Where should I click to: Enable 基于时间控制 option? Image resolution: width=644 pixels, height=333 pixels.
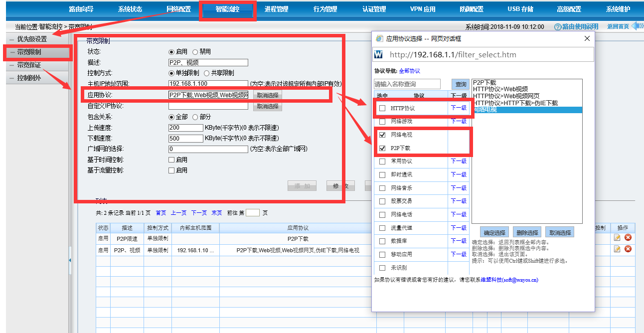pyautogui.click(x=171, y=159)
